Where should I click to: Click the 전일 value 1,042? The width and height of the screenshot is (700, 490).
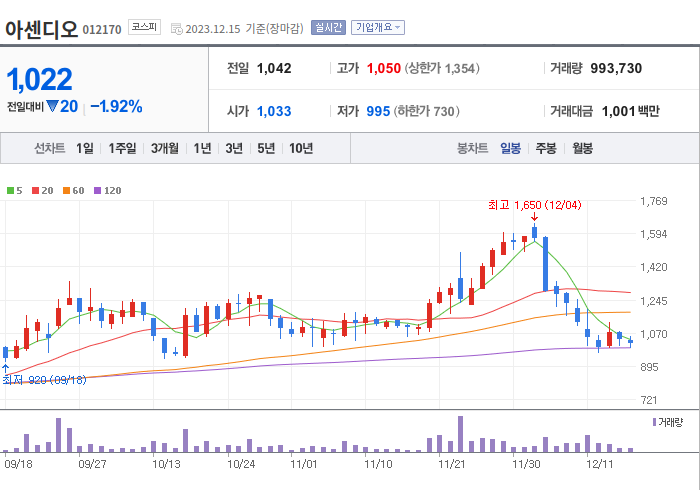pos(274,68)
